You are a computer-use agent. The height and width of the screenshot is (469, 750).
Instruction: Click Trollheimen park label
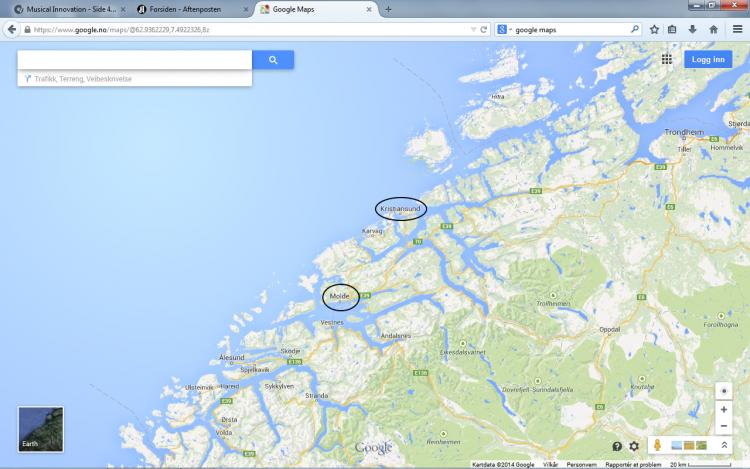tap(553, 304)
